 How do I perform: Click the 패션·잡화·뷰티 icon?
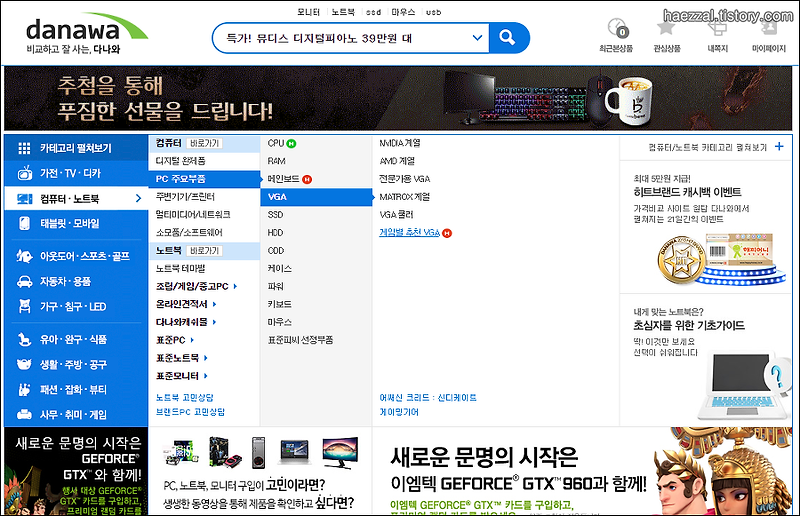[24, 389]
